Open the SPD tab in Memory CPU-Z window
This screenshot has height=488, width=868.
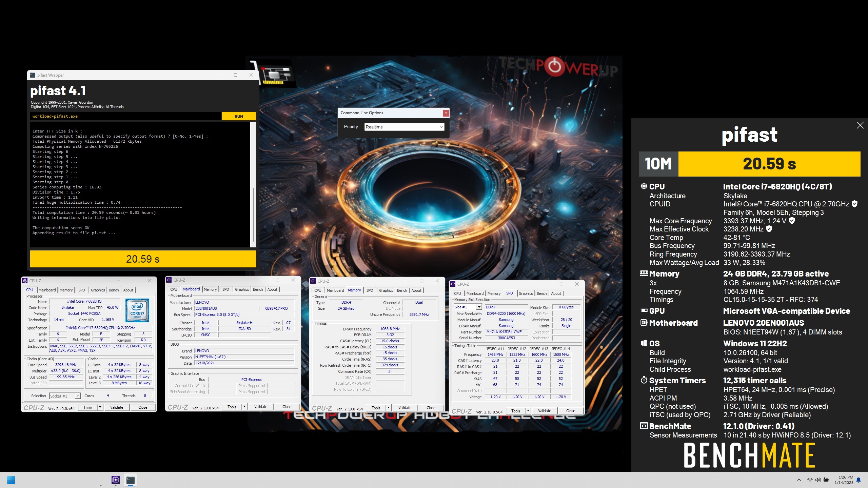click(370, 290)
